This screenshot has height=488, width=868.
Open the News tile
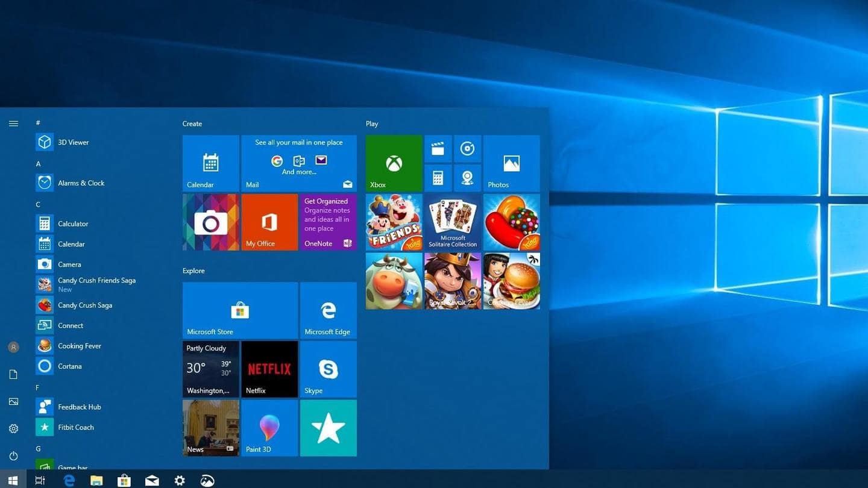click(x=211, y=428)
